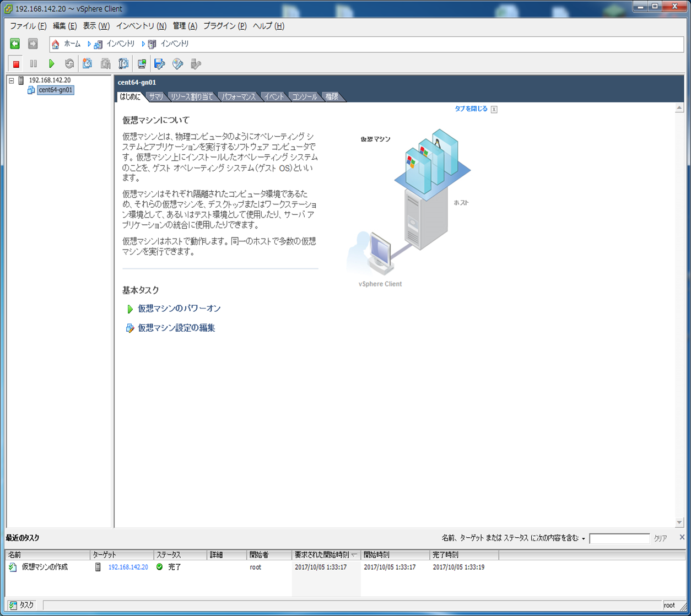691x616 pixels.
Task: Click the 仮想マシンの作成 task icon
Action: (13, 567)
